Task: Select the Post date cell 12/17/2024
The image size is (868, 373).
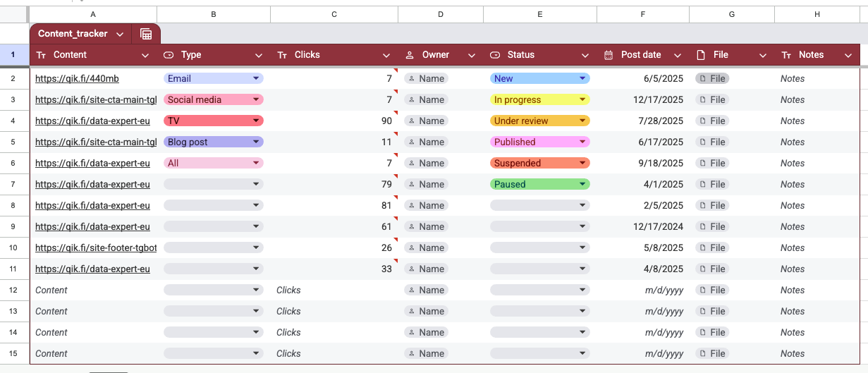Action: 643,227
